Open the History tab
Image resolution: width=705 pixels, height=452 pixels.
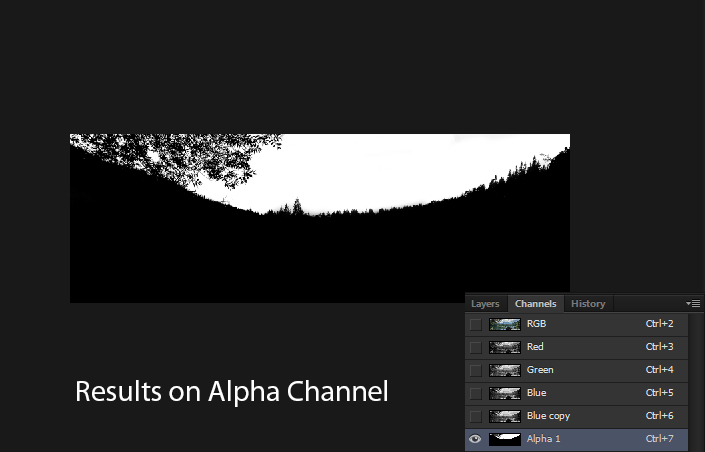click(588, 304)
